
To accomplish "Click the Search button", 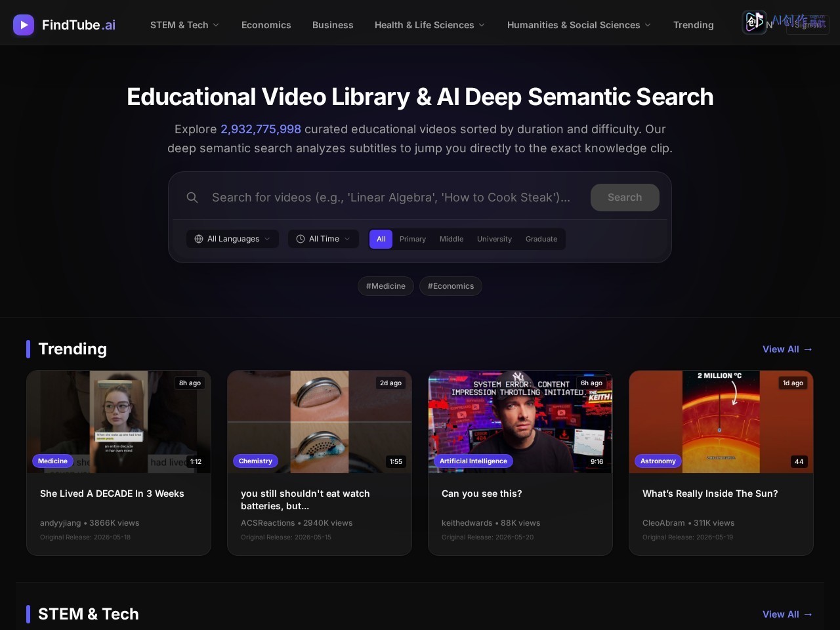I will coord(625,198).
